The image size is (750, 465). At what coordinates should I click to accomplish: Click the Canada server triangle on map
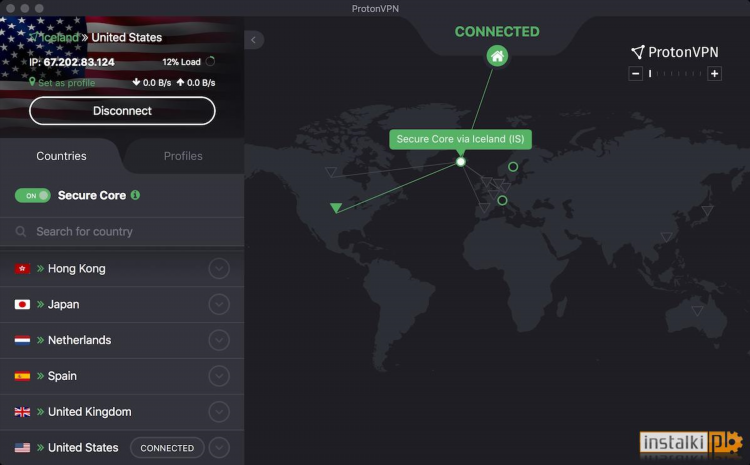[331, 171]
